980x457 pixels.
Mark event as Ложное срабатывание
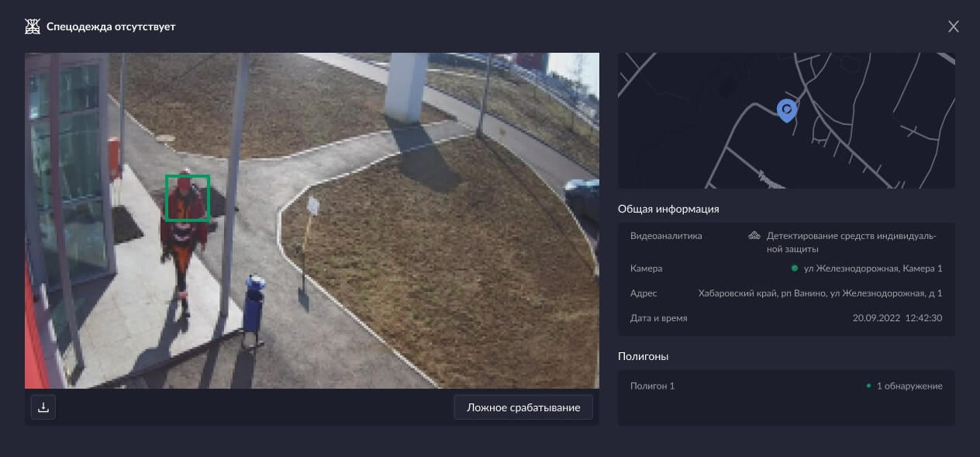point(523,407)
